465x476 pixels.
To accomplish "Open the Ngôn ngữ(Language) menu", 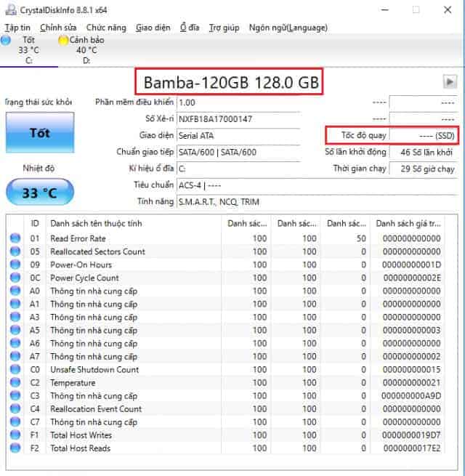I will pos(288,28).
